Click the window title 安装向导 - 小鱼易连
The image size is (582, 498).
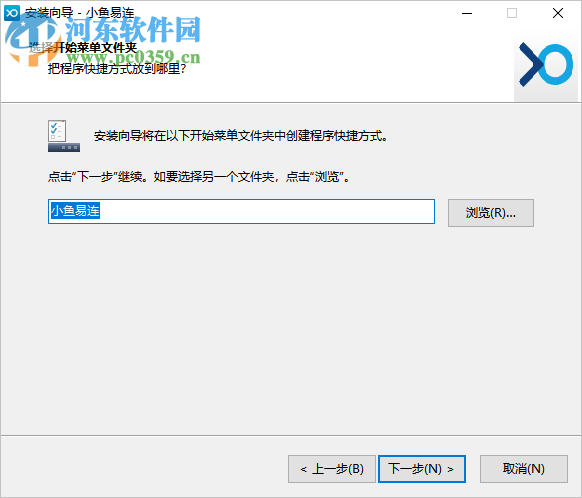(x=79, y=13)
